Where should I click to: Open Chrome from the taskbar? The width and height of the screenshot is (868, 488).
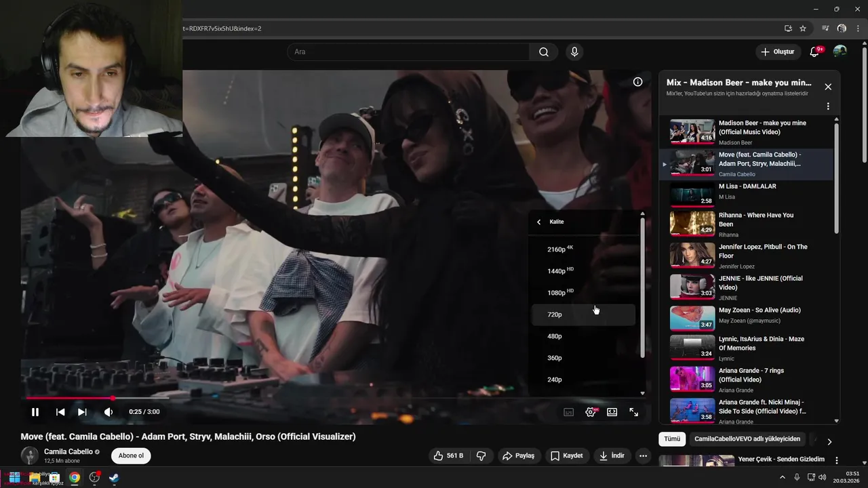[75, 478]
